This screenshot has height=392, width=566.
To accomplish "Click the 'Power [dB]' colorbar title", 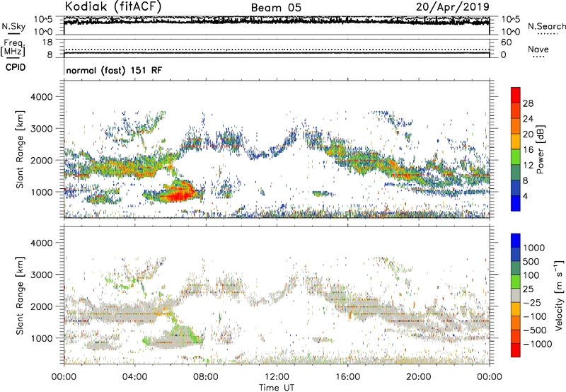I will click(x=540, y=149).
